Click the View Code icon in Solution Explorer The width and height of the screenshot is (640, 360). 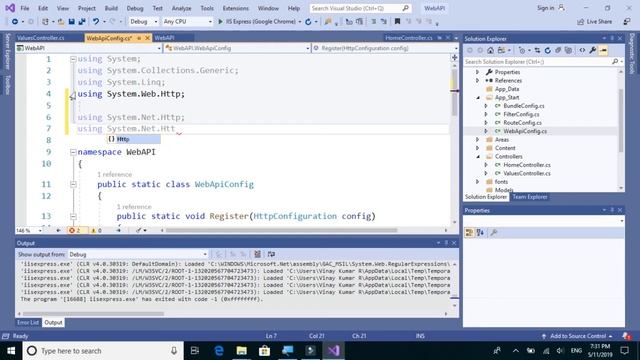[x=582, y=50]
